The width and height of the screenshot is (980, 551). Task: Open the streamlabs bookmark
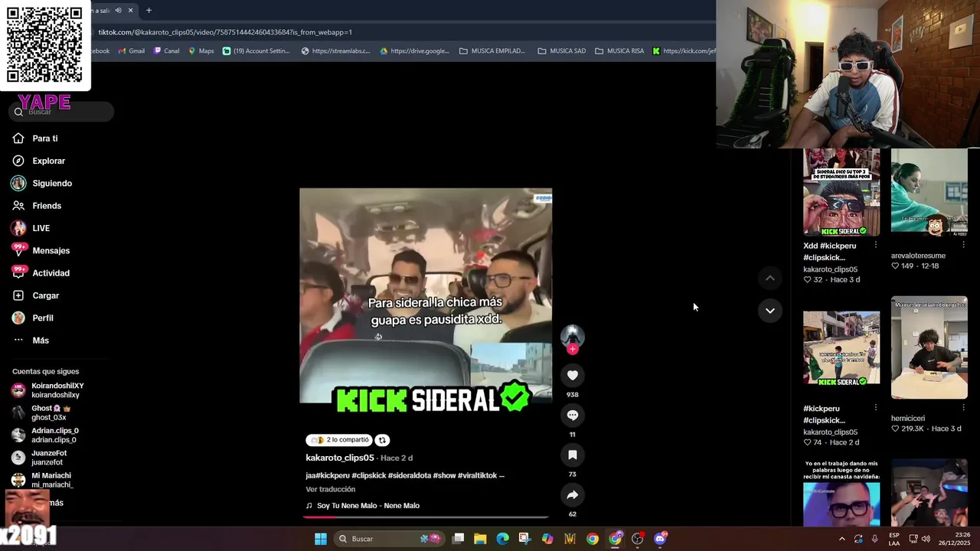point(335,51)
